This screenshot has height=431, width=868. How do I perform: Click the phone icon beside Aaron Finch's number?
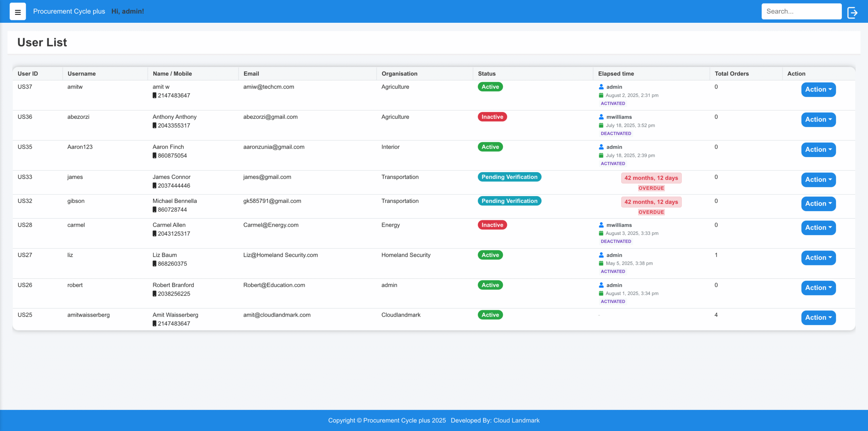[154, 155]
